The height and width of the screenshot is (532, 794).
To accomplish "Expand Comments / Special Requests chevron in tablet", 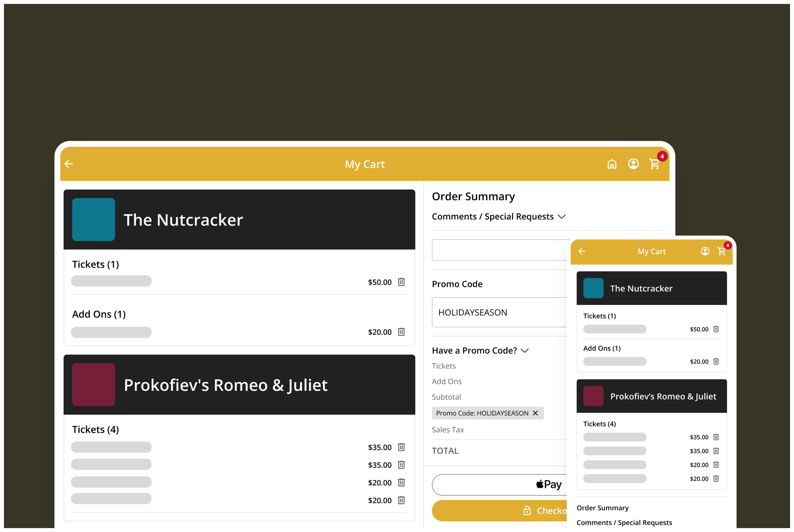I will (561, 217).
